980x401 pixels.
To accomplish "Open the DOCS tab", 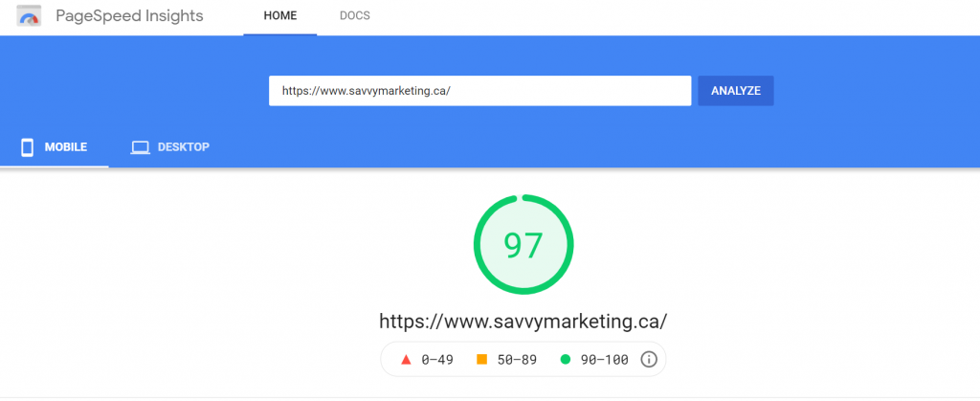I will click(x=355, y=16).
